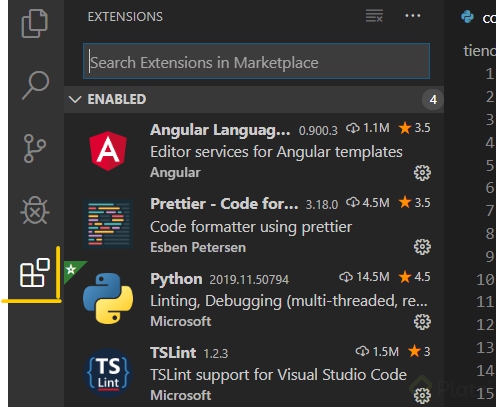
Task: Click the Python logo thumbnail
Action: [108, 298]
